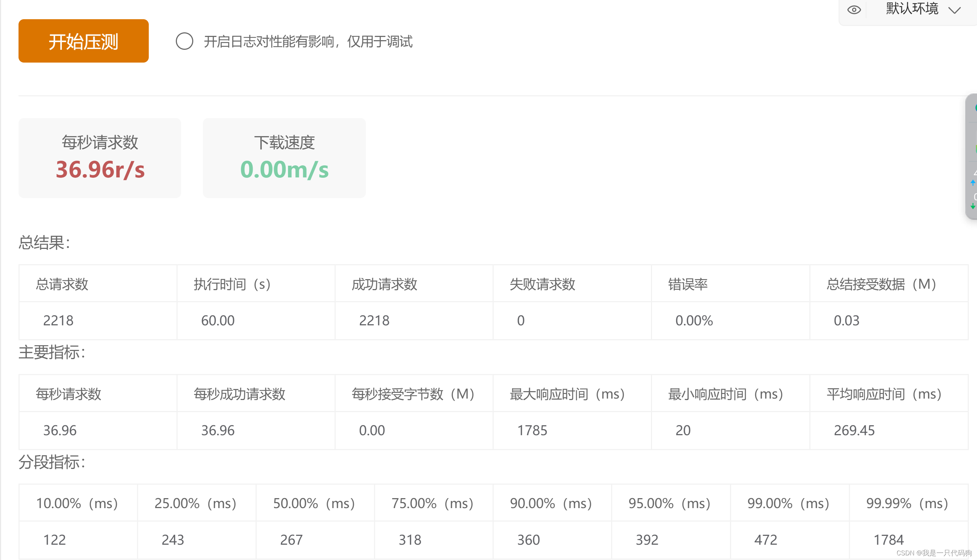
Task: Click the 下载速度 0.00m/s stat card
Action: pyautogui.click(x=284, y=158)
